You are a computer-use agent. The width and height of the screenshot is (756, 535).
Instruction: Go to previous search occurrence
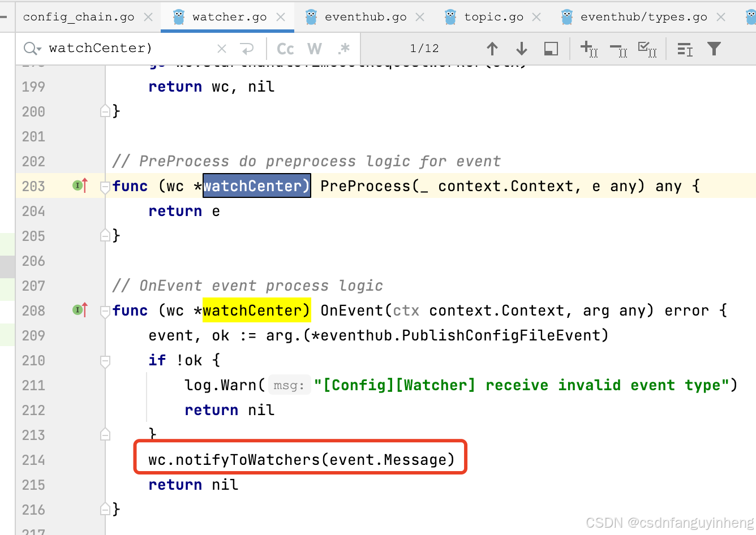pos(492,49)
